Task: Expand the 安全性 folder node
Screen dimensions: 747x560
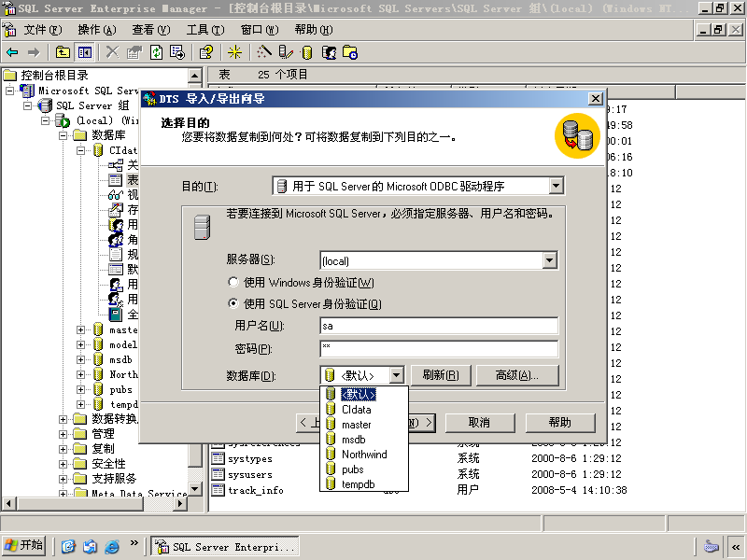Action: point(63,464)
